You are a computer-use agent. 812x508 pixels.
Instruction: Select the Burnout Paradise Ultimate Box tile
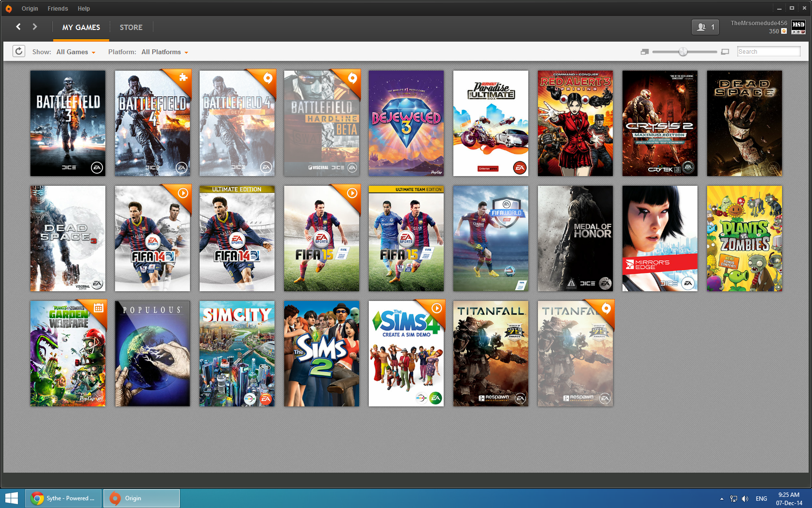click(x=491, y=123)
